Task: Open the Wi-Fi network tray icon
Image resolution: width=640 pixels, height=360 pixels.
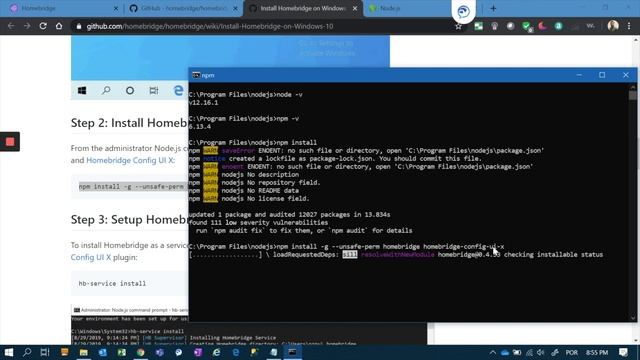Action: point(529,352)
